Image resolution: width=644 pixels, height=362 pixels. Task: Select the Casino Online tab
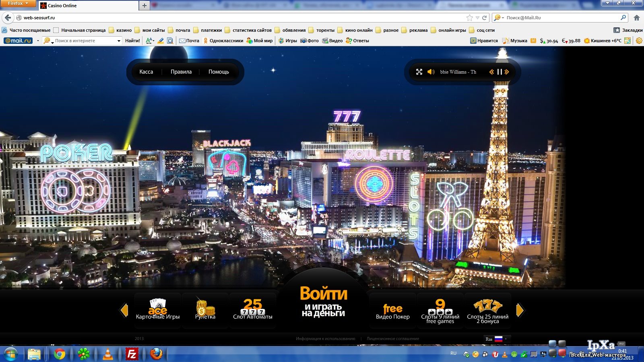coord(88,6)
